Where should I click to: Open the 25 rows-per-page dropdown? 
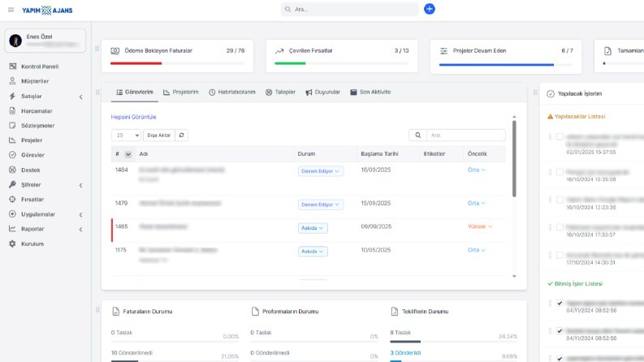pos(126,135)
